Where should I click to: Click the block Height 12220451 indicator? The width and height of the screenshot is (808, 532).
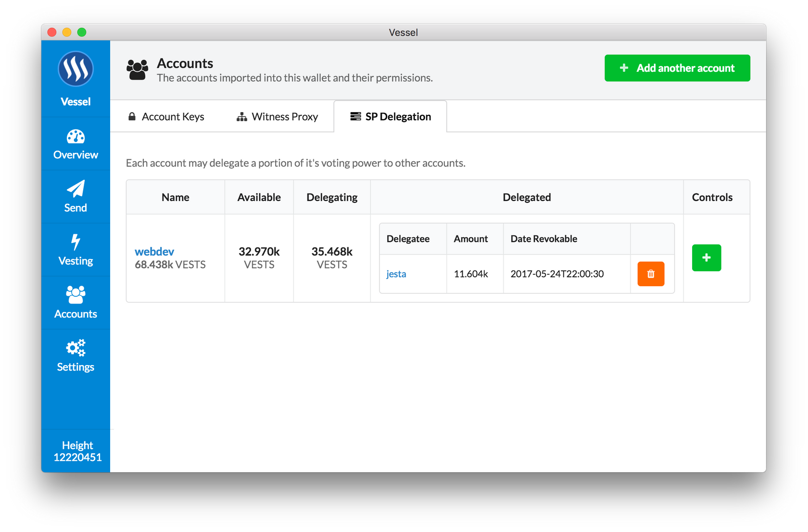pyautogui.click(x=77, y=451)
